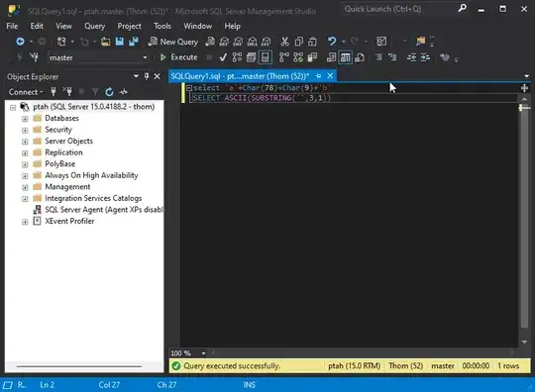This screenshot has height=392, width=535.
Task: Toggle Results to Grid output
Action: [x=346, y=57]
